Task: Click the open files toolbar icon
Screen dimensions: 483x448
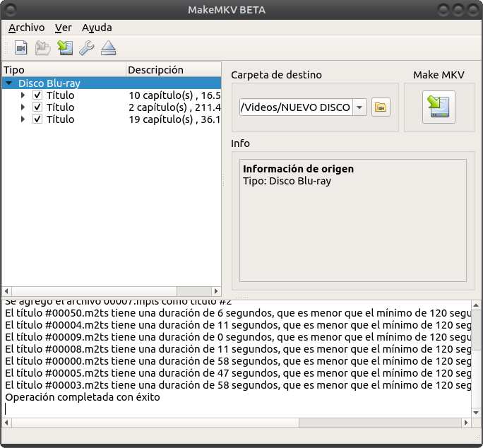Action: pos(21,48)
